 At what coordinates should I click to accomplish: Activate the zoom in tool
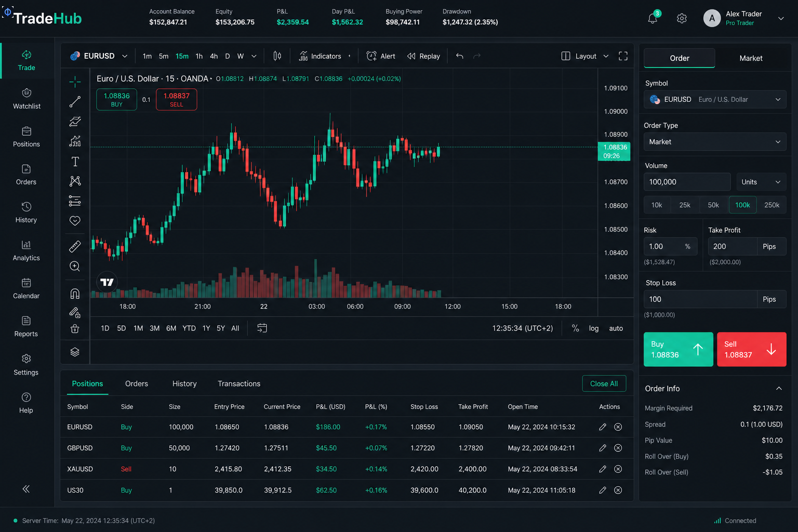75,267
